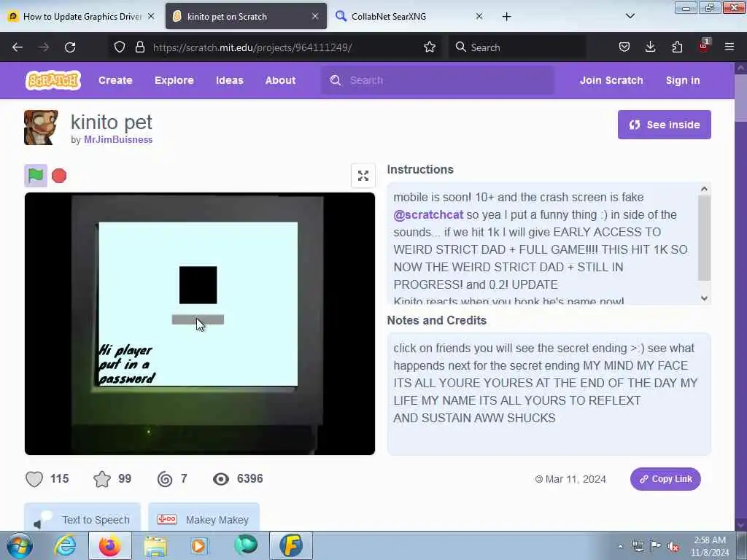Reload the current page

tap(70, 47)
